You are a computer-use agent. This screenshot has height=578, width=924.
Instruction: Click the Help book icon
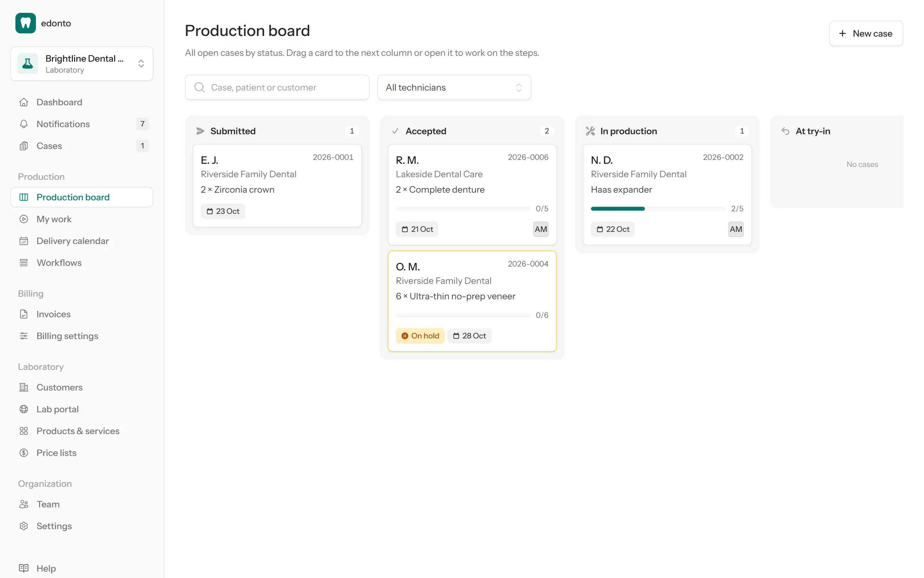[24, 568]
